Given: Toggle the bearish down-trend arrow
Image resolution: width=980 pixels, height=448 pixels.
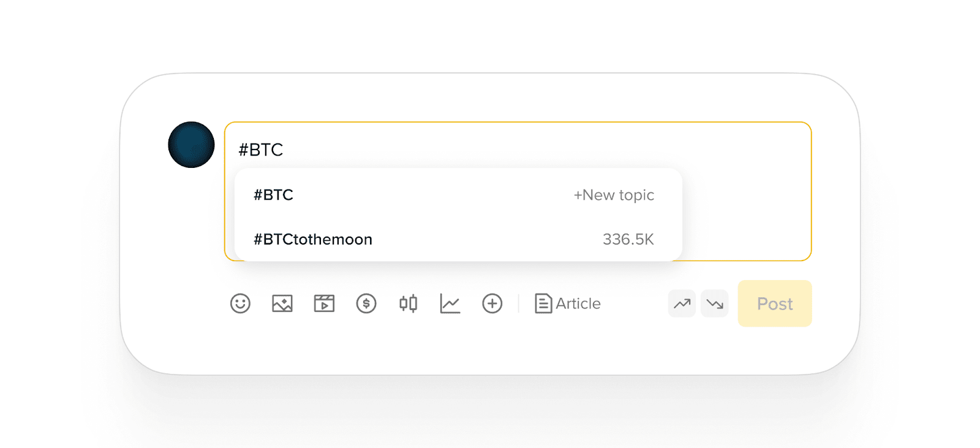Looking at the screenshot, I should [714, 303].
